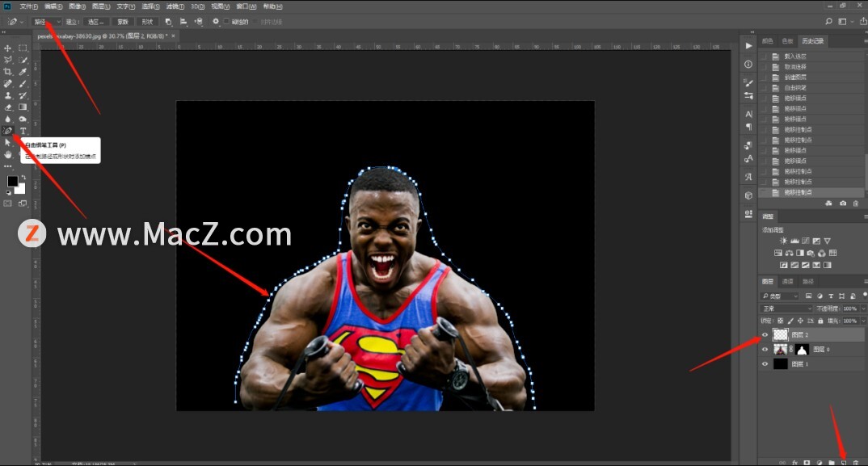
Task: Click Brightness/Contrast adjustment icon
Action: click(783, 241)
